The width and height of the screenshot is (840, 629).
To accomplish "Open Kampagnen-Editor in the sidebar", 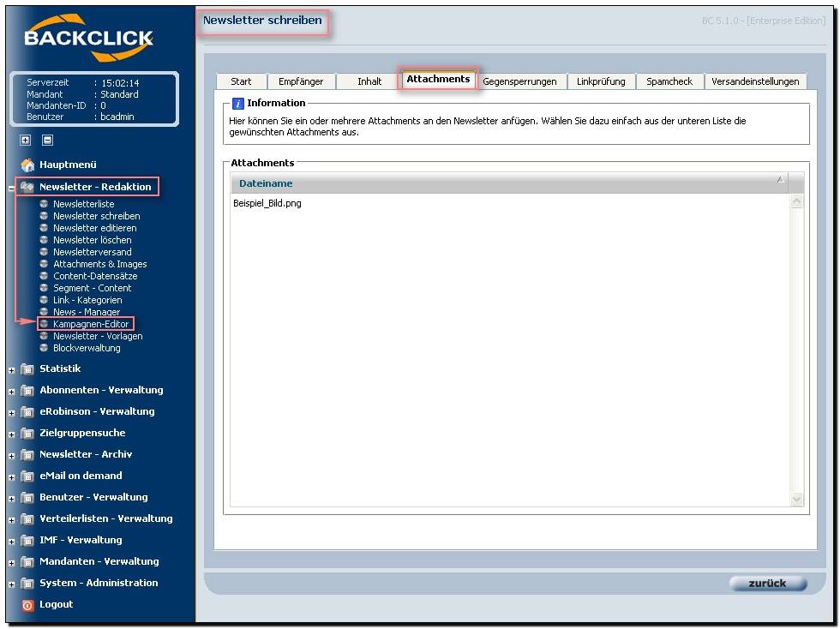I will tap(91, 325).
